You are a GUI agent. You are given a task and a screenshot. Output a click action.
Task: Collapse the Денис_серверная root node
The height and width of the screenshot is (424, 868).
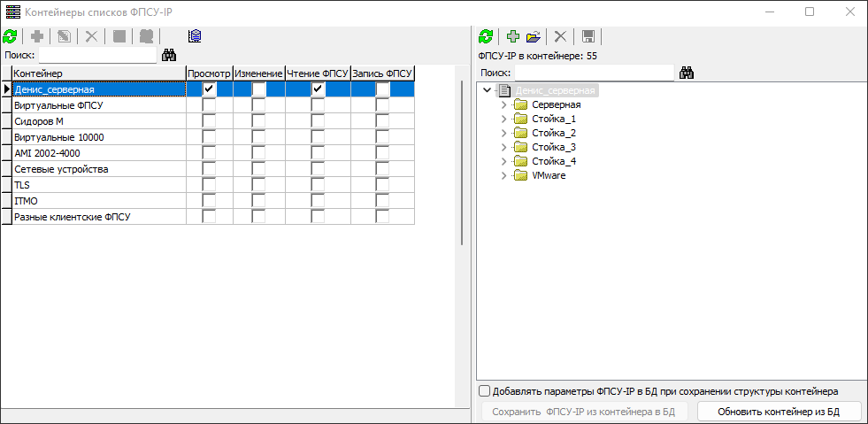coord(488,90)
